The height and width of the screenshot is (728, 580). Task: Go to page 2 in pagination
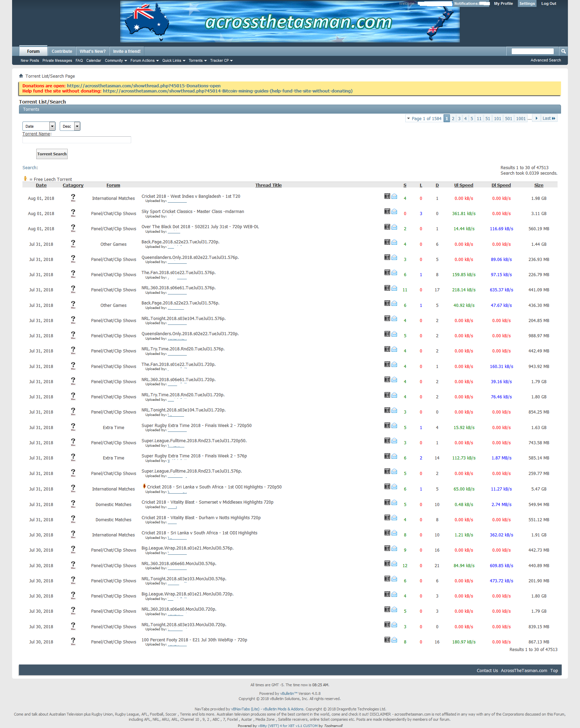click(453, 118)
